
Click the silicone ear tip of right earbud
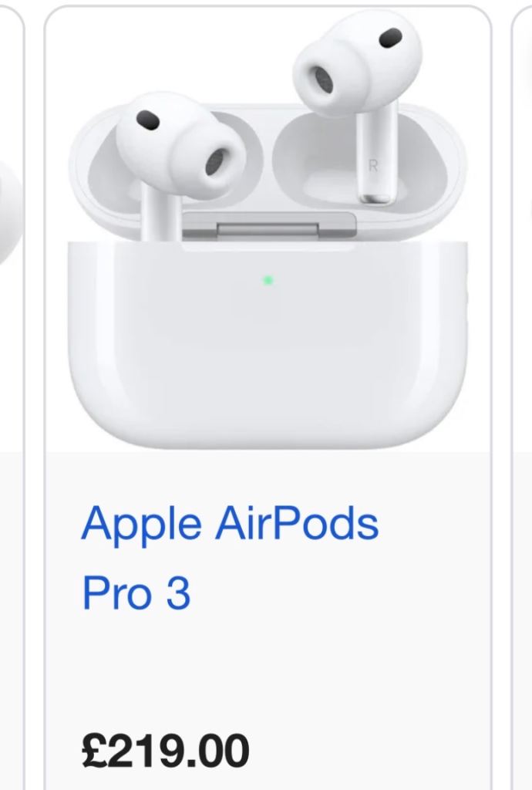click(x=319, y=77)
